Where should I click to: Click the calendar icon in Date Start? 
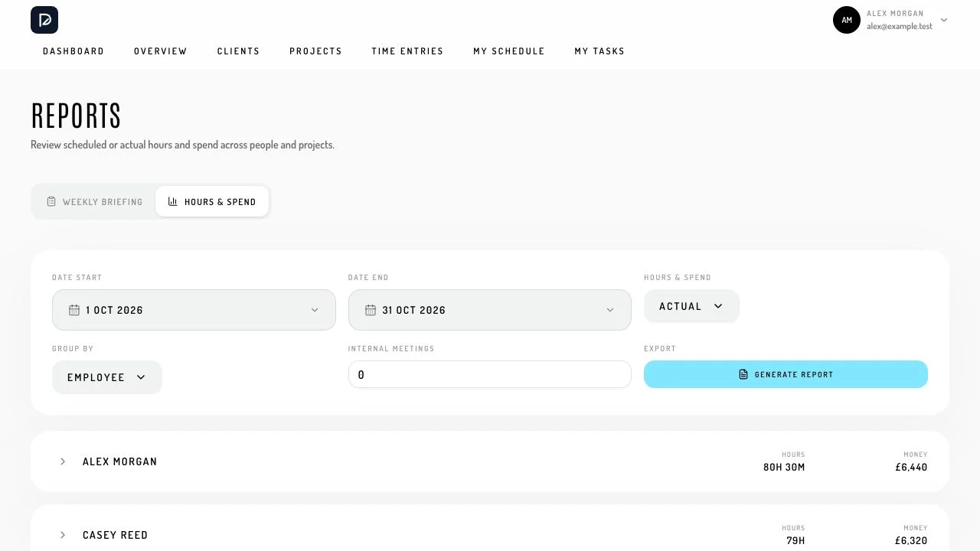74,310
